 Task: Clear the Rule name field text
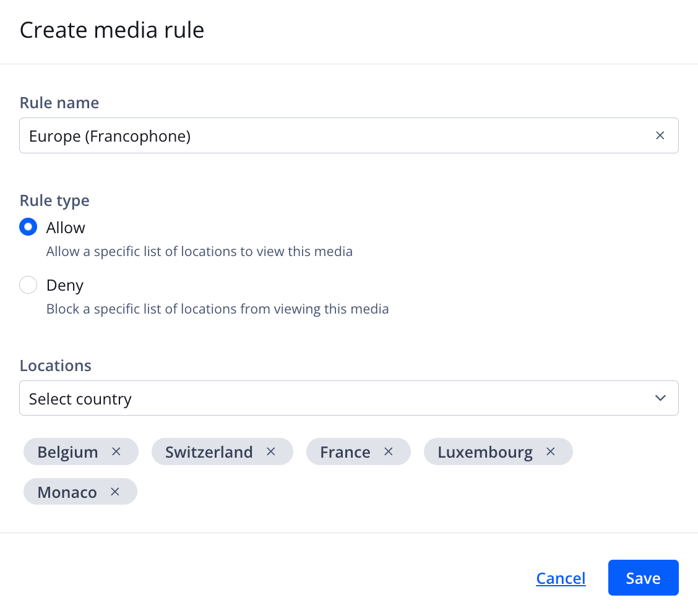tap(660, 135)
